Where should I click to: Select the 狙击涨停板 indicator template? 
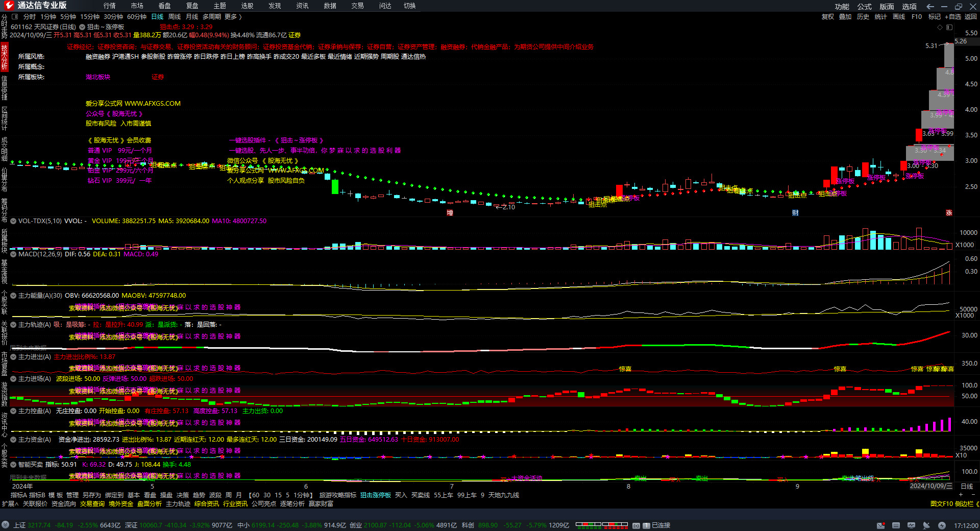(375, 495)
